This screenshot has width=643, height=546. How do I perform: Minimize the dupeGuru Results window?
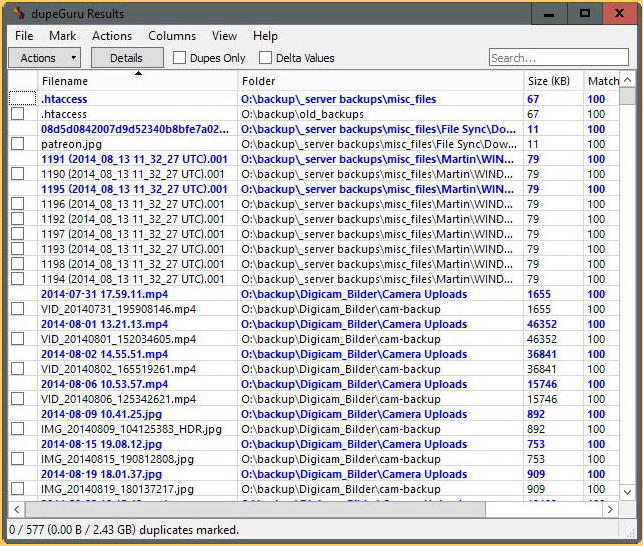coord(548,13)
